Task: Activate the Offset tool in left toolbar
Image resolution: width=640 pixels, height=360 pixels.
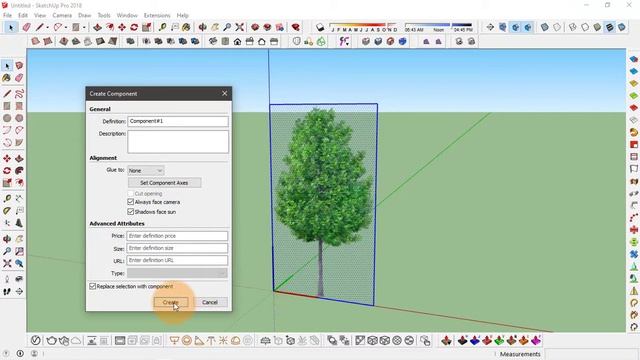Action: coord(19,183)
